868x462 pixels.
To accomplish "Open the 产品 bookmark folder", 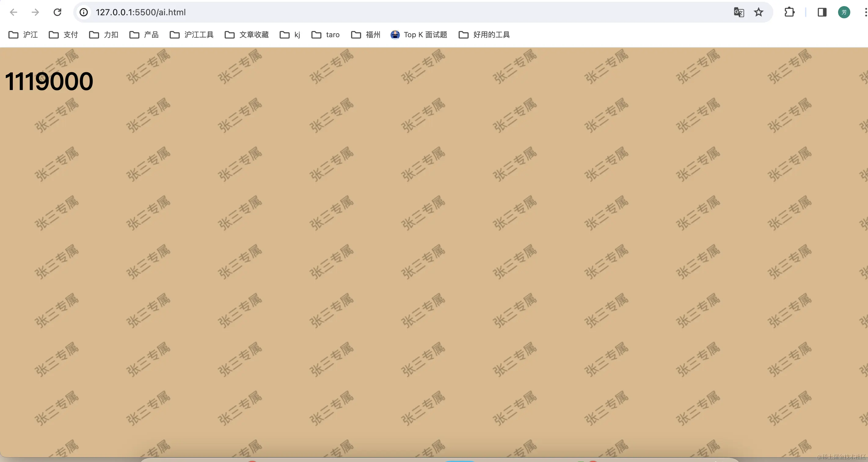I will coord(144,35).
